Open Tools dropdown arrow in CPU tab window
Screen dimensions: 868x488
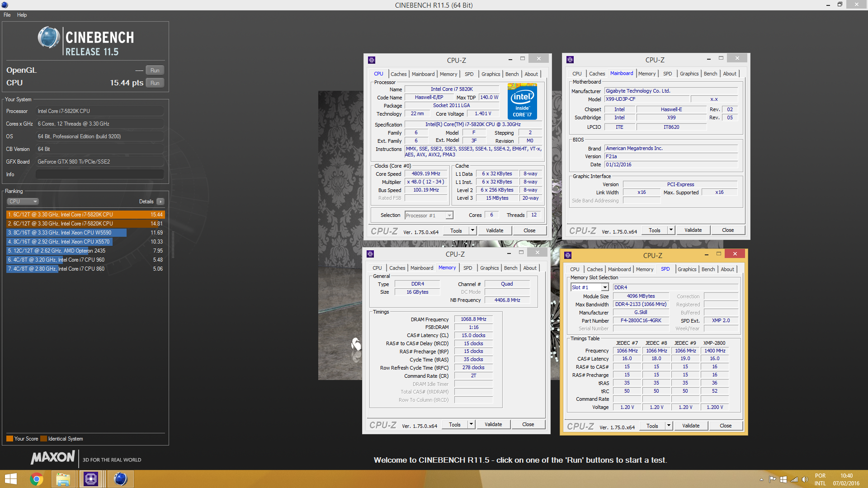(x=472, y=231)
